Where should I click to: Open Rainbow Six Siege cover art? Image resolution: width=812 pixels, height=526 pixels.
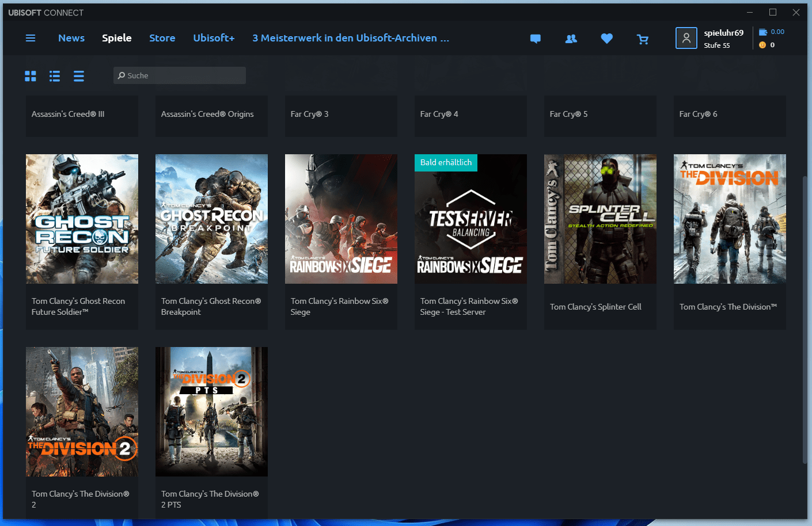pyautogui.click(x=341, y=219)
